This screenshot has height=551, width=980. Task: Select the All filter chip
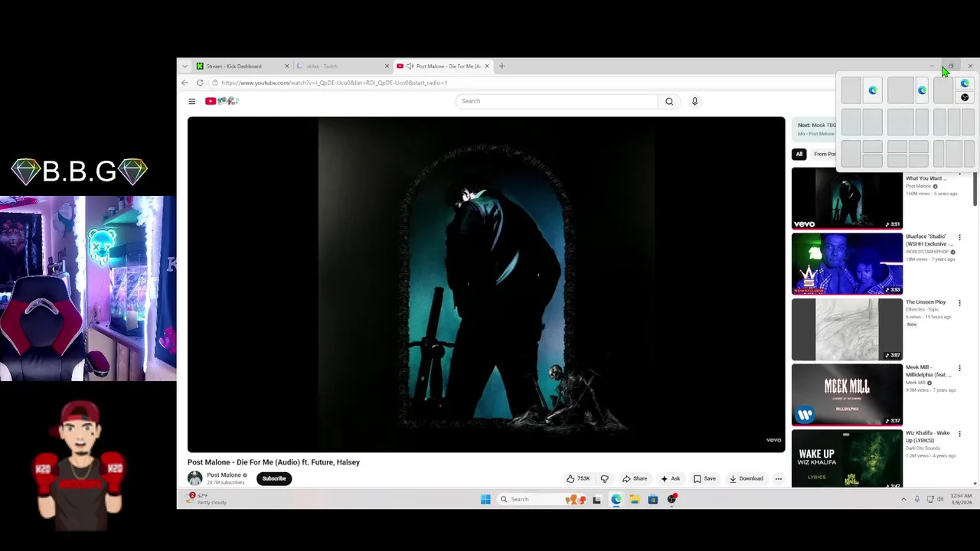pos(799,154)
